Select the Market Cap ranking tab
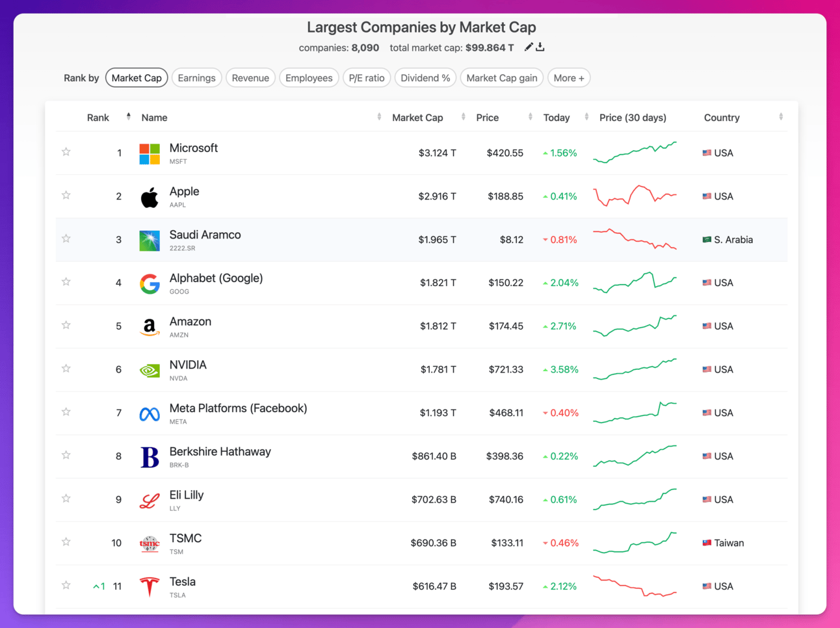 coord(137,78)
